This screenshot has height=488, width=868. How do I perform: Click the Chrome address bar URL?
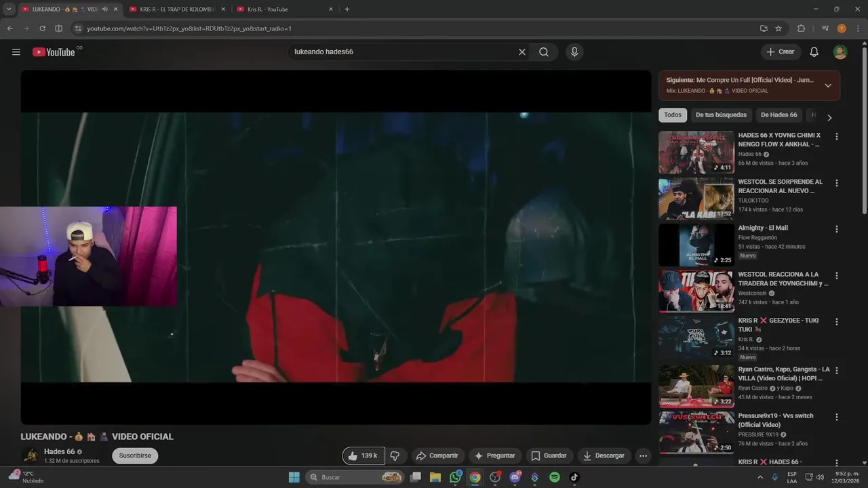[189, 28]
